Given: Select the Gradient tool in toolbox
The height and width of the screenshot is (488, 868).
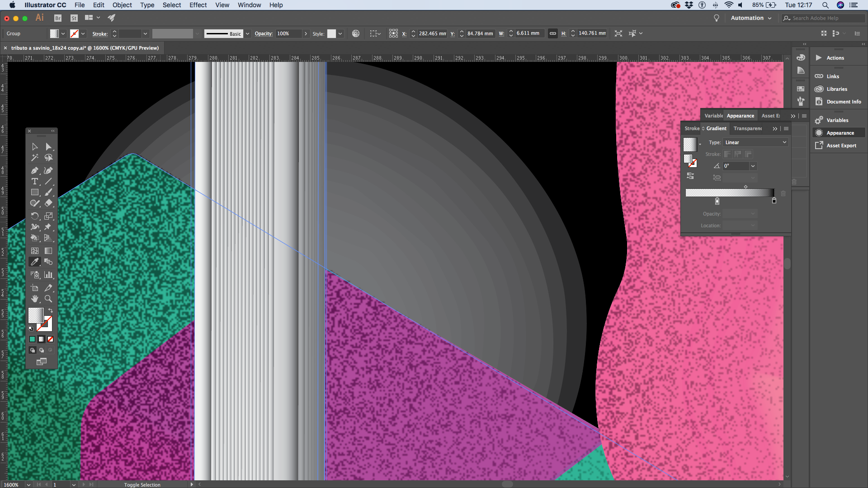Looking at the screenshot, I should point(48,250).
